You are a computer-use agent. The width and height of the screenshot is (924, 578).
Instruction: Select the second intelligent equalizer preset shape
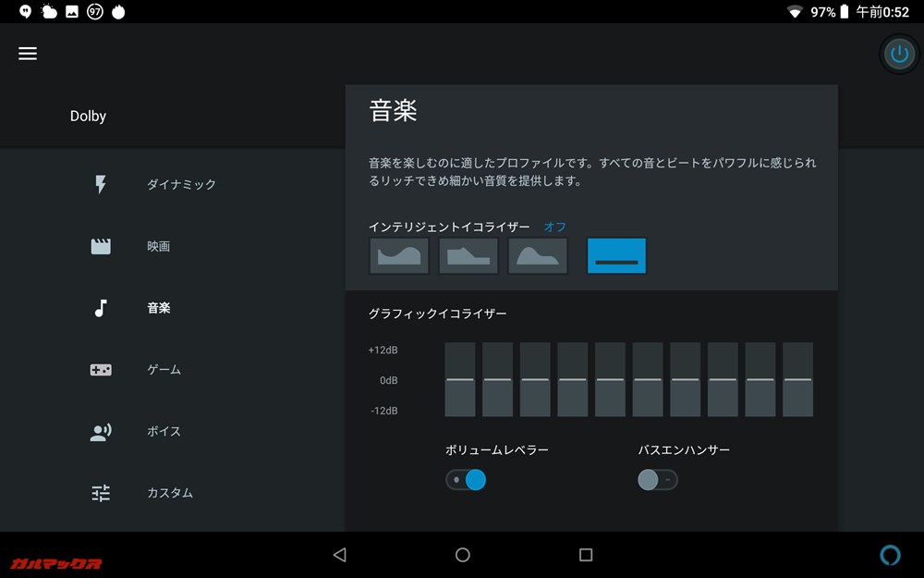coord(468,255)
